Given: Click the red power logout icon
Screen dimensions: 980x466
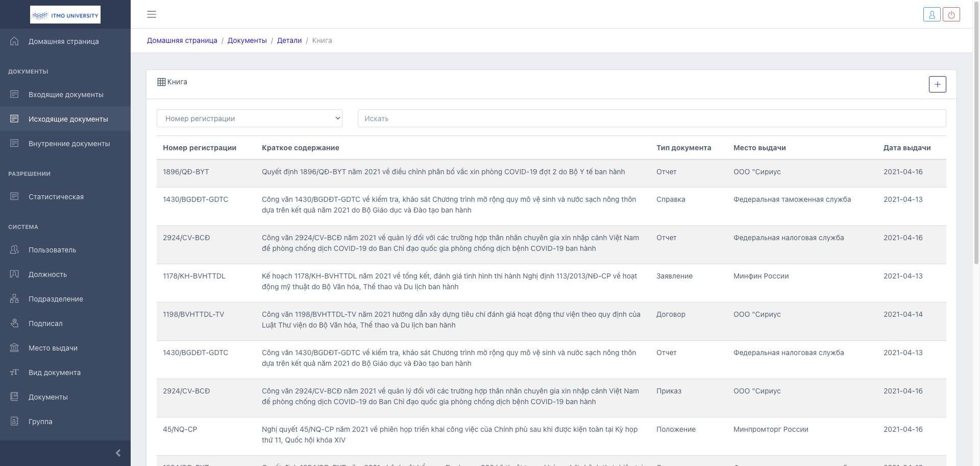Looking at the screenshot, I should click(x=951, y=15).
